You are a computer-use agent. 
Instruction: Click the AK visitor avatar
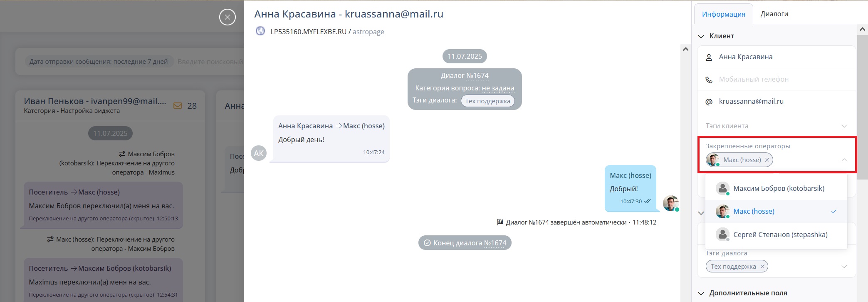259,153
